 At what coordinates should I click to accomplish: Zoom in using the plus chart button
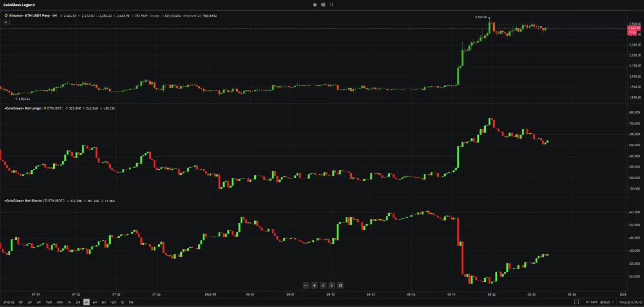click(314, 286)
